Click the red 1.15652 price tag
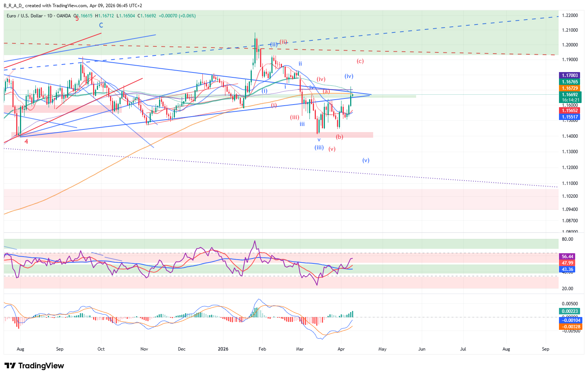 (570, 111)
